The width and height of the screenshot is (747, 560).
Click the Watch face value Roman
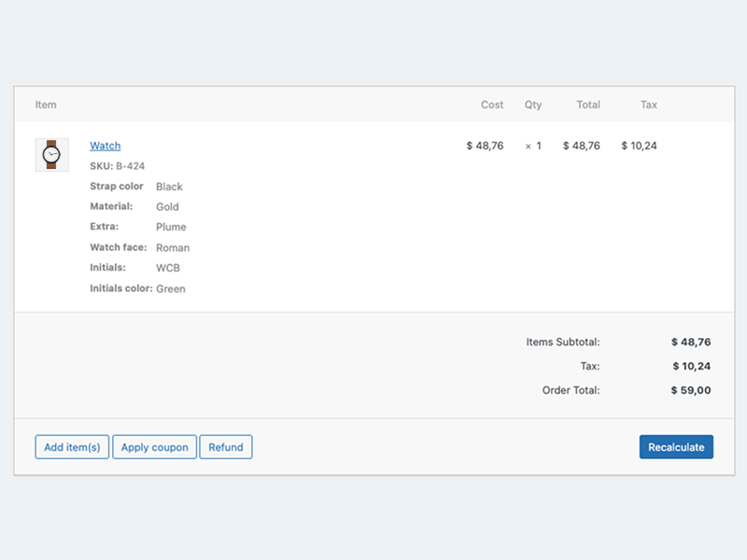click(x=173, y=247)
